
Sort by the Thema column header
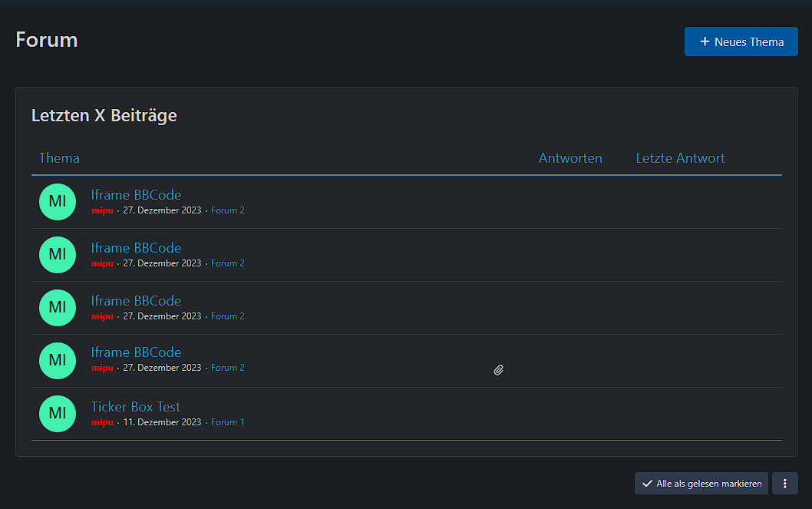point(59,158)
